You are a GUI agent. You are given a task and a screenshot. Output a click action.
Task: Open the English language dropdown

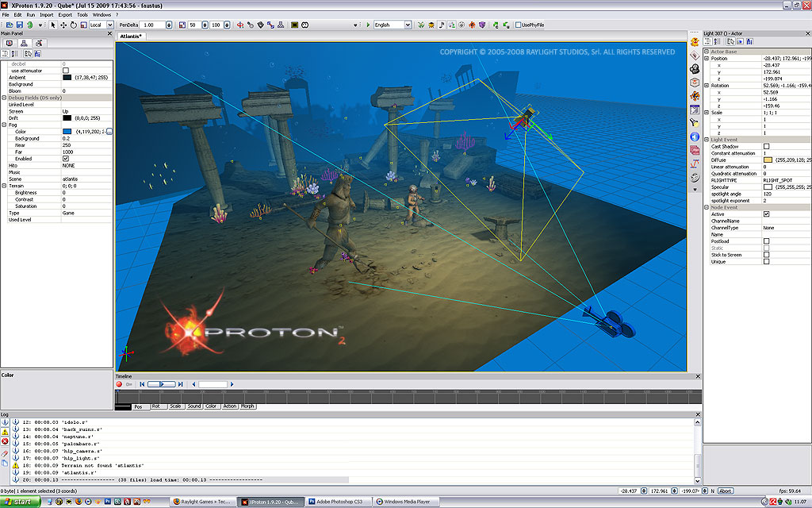[408, 25]
